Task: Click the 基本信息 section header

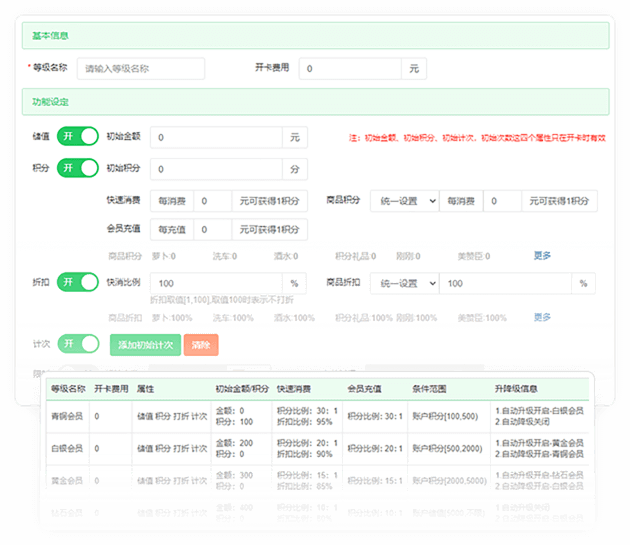Action: click(315, 36)
